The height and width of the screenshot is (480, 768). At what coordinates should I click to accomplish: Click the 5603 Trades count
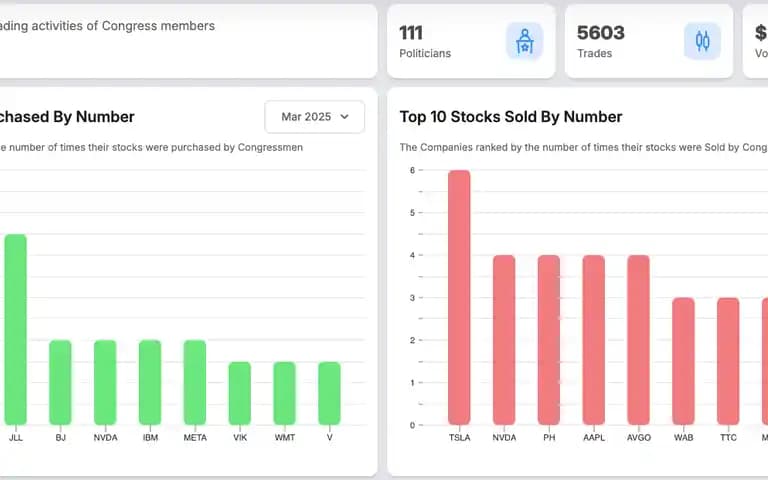(x=601, y=33)
